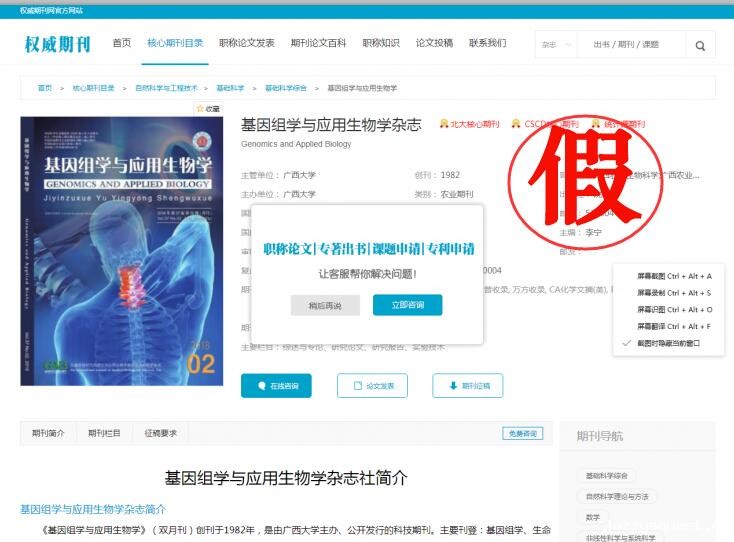Click the 北大核心期刊 badge
This screenshot has width=734, height=542.
(469, 125)
